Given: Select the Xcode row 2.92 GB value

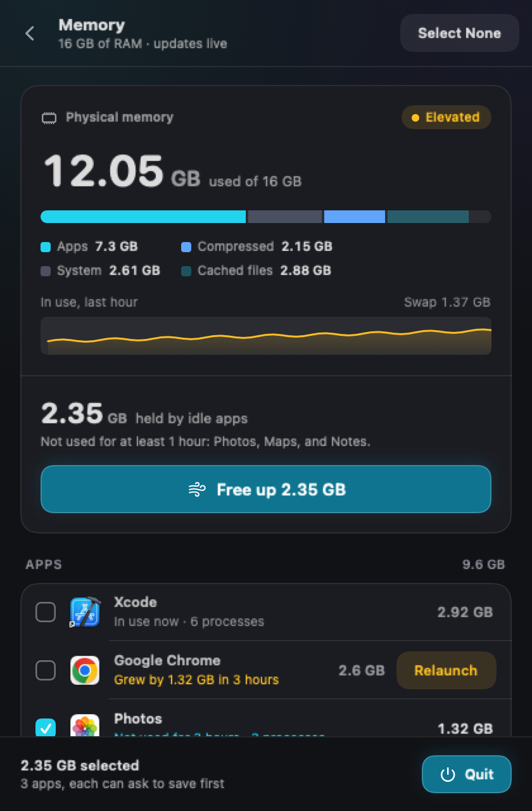Looking at the screenshot, I should [465, 612].
